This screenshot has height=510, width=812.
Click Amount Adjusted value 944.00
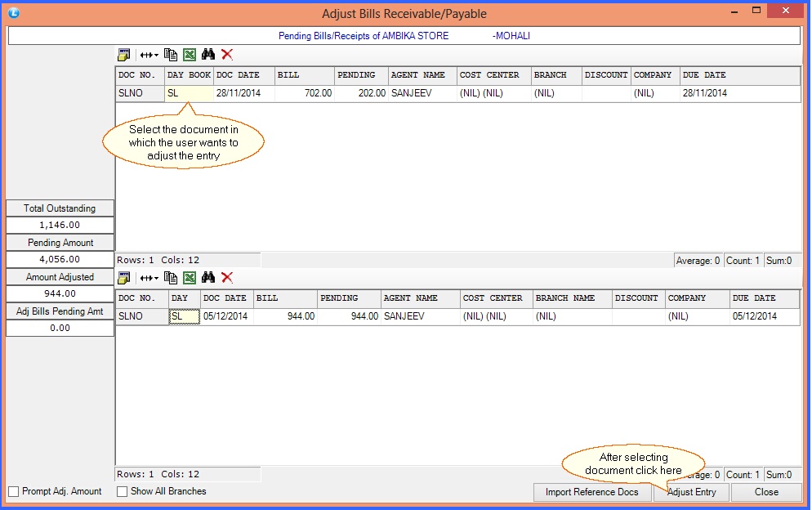[60, 293]
